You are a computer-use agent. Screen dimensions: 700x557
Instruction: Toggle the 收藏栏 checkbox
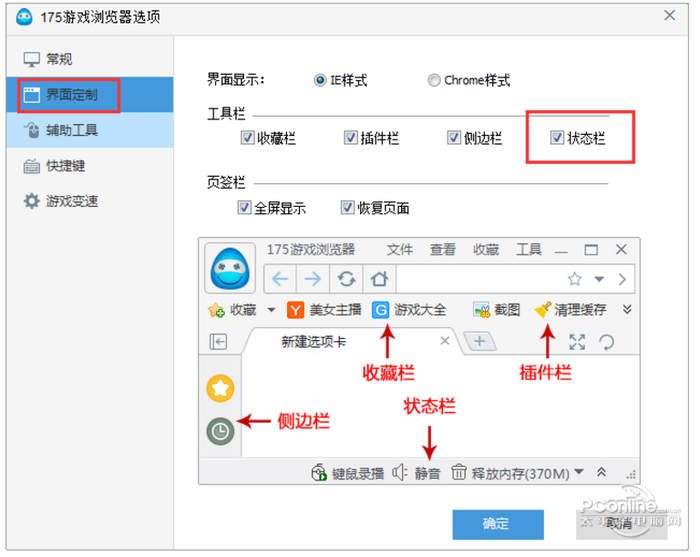(247, 137)
